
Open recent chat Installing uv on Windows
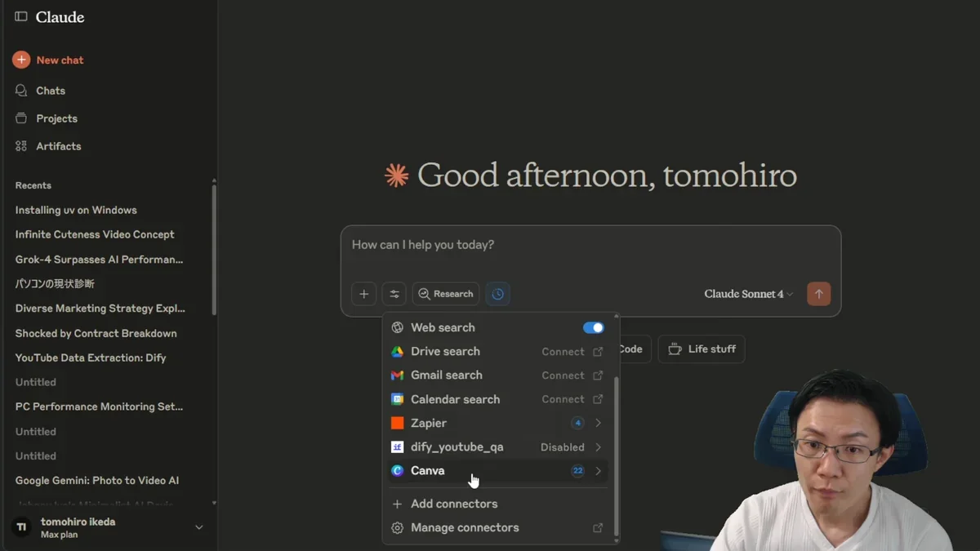(76, 210)
